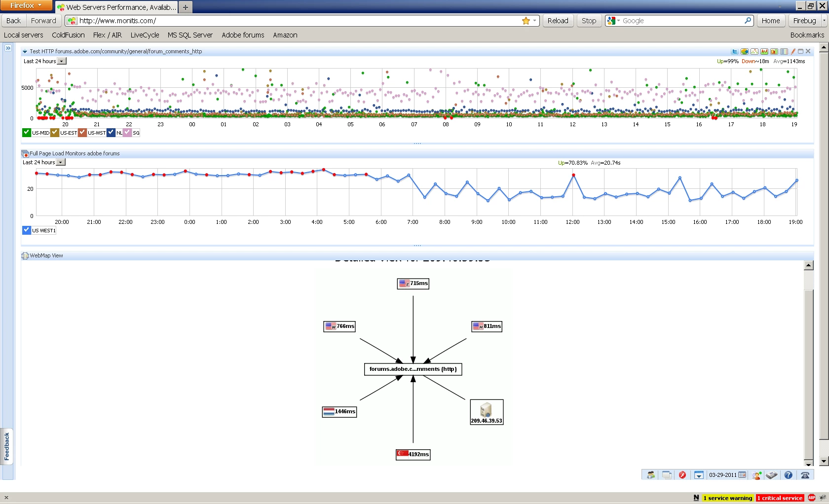
Task: Select the area chart view icon
Action: pos(764,51)
